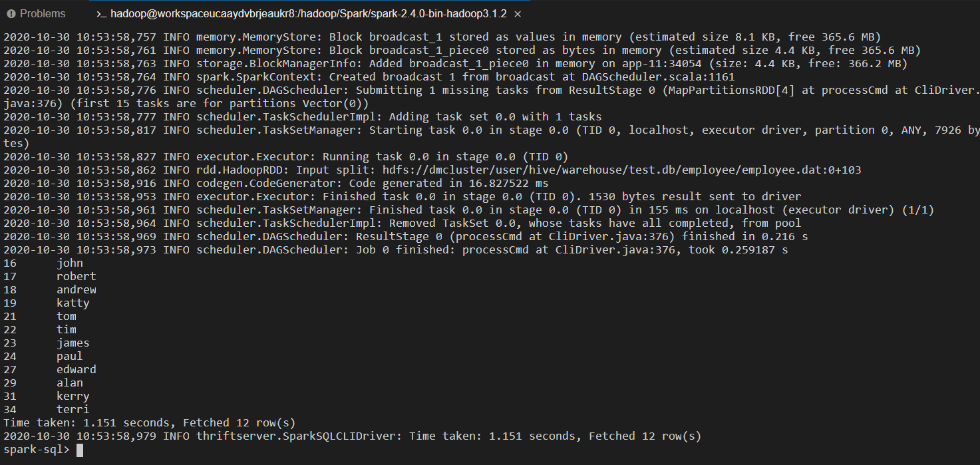Screen dimensions: 980x465
Task: Click the SparkSQLCLIDriver log line
Action: (353, 436)
